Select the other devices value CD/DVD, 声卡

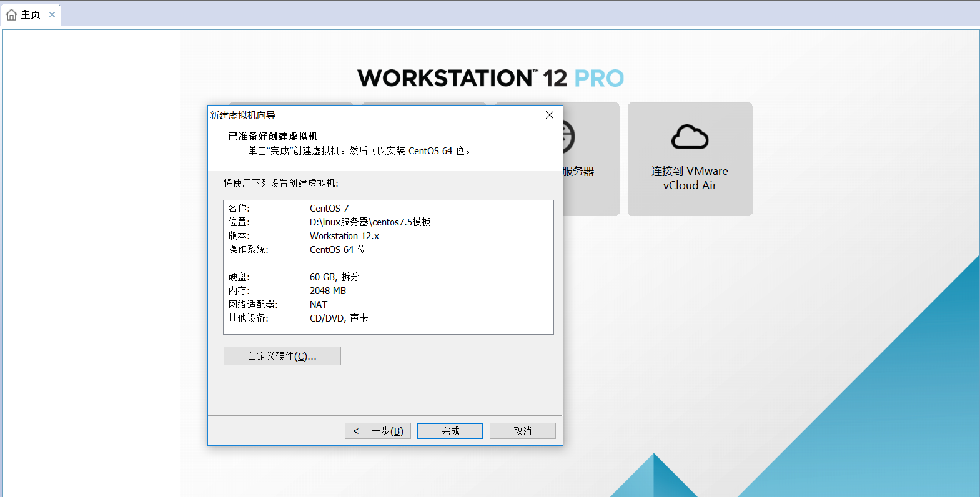(x=339, y=318)
